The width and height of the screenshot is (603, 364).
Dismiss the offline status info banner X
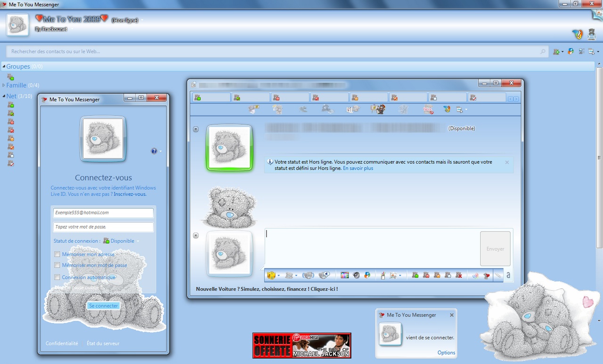[507, 162]
